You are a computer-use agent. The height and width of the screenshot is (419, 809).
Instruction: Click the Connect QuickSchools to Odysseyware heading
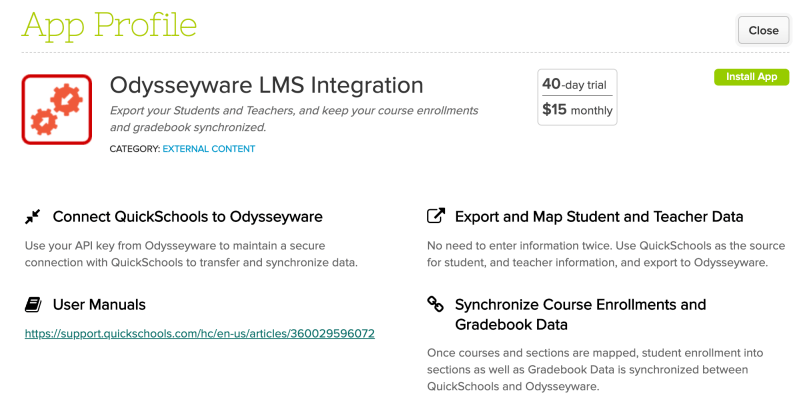187,217
